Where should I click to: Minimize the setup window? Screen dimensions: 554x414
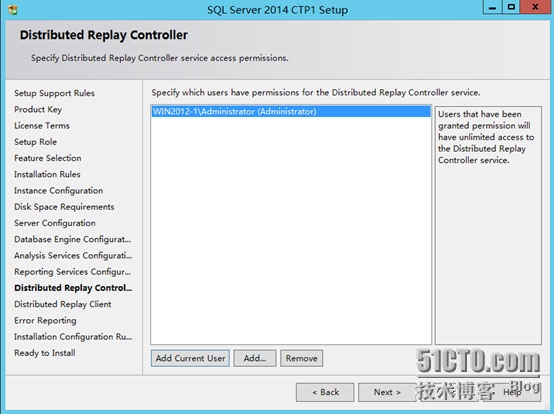coord(493,7)
